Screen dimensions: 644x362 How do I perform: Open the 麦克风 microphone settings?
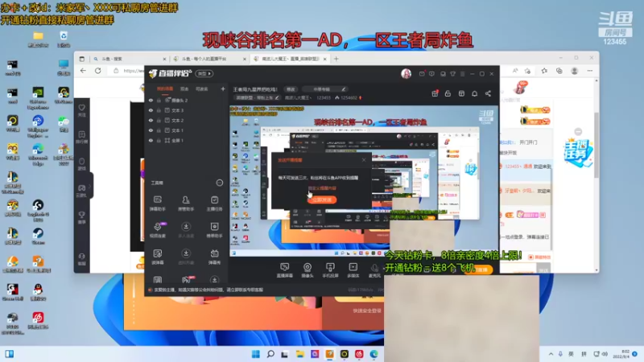pos(374,270)
